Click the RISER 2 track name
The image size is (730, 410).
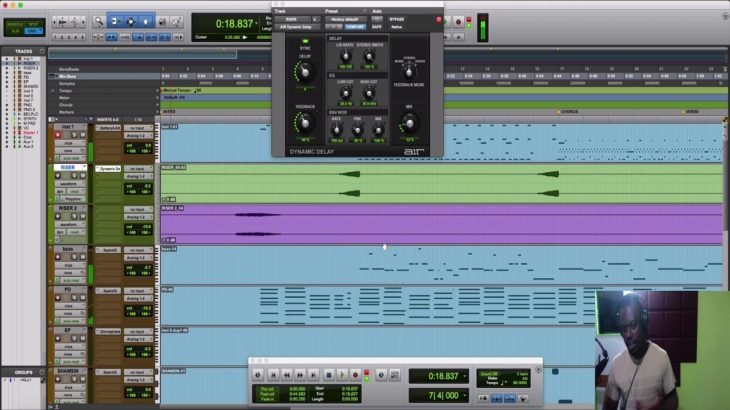[68, 208]
